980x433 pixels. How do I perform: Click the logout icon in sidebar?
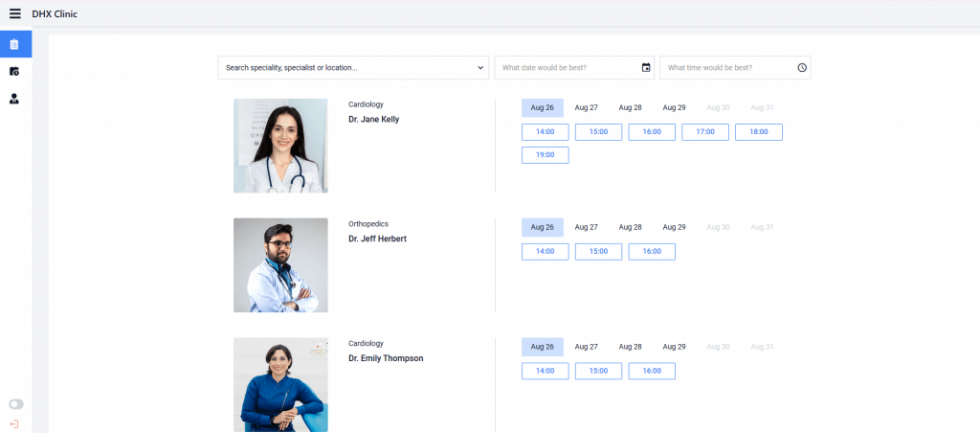point(14,424)
